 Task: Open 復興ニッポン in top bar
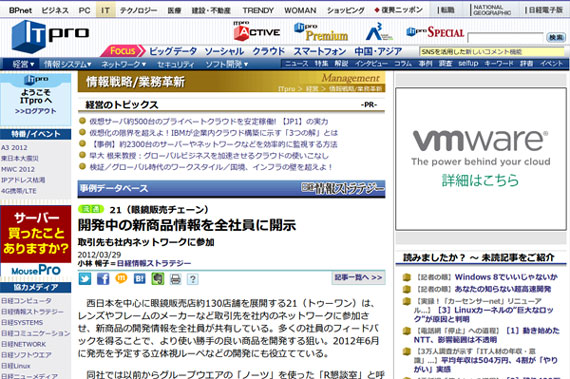click(x=399, y=10)
